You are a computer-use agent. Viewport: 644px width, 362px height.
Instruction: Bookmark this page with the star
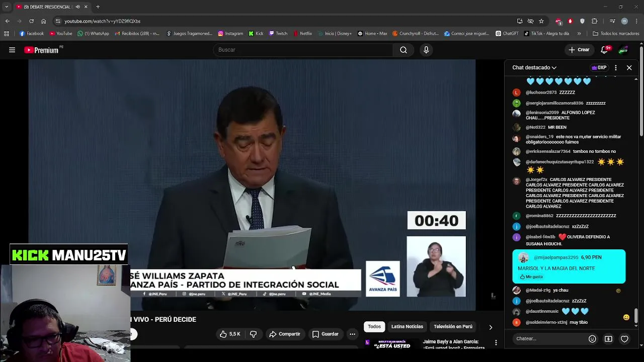(541, 21)
